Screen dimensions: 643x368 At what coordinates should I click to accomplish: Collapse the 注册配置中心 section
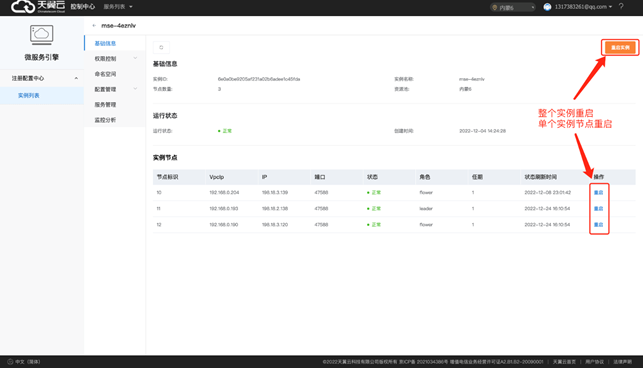(76, 78)
